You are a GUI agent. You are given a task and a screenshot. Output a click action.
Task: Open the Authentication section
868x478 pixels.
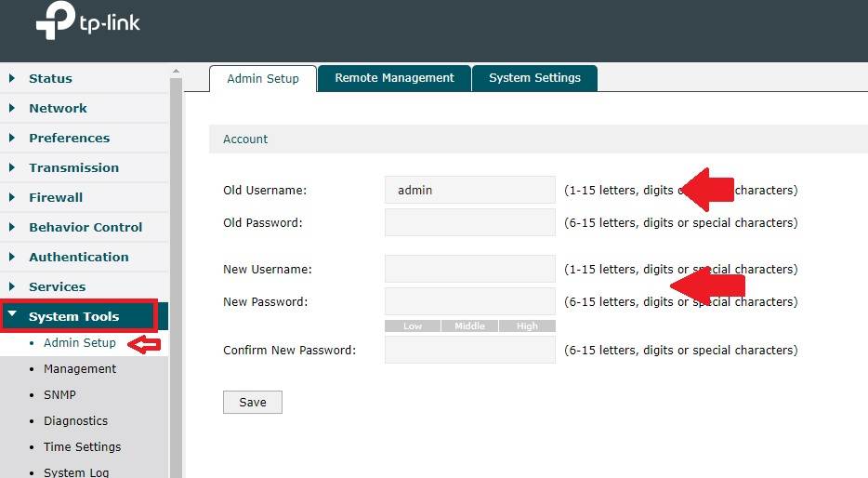(79, 257)
